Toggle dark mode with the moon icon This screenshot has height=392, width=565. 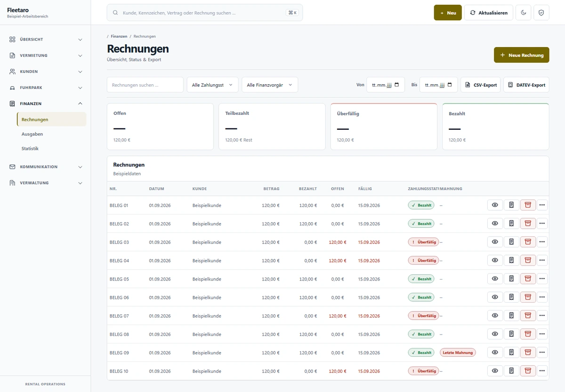[x=524, y=13]
